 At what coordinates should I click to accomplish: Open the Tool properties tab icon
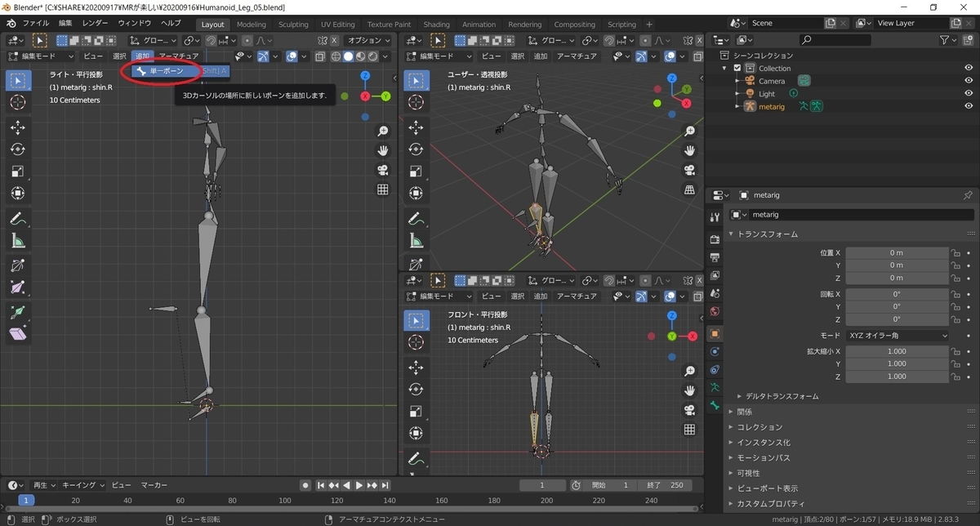point(715,217)
